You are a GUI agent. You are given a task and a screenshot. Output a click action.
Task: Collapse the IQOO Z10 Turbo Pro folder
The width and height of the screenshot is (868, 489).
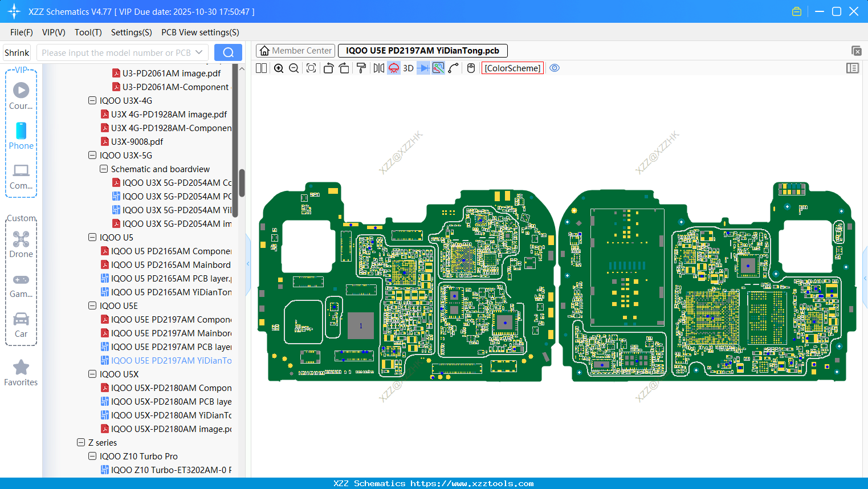pos(92,456)
